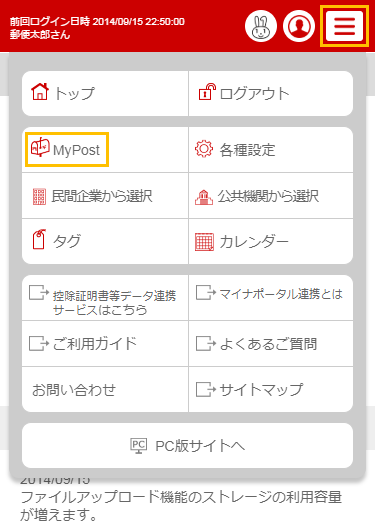The height and width of the screenshot is (526, 384).
Task: Click the PC monitor icon
Action: point(139,445)
